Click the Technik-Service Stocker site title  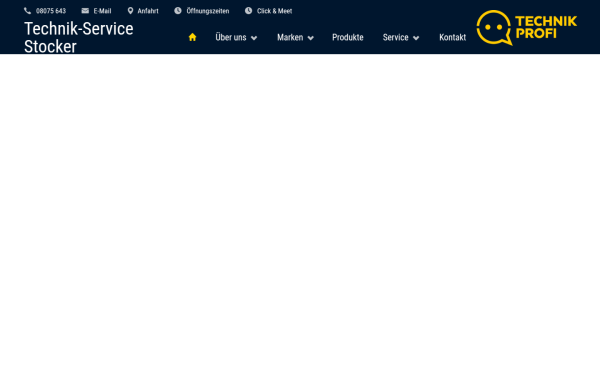point(79,38)
